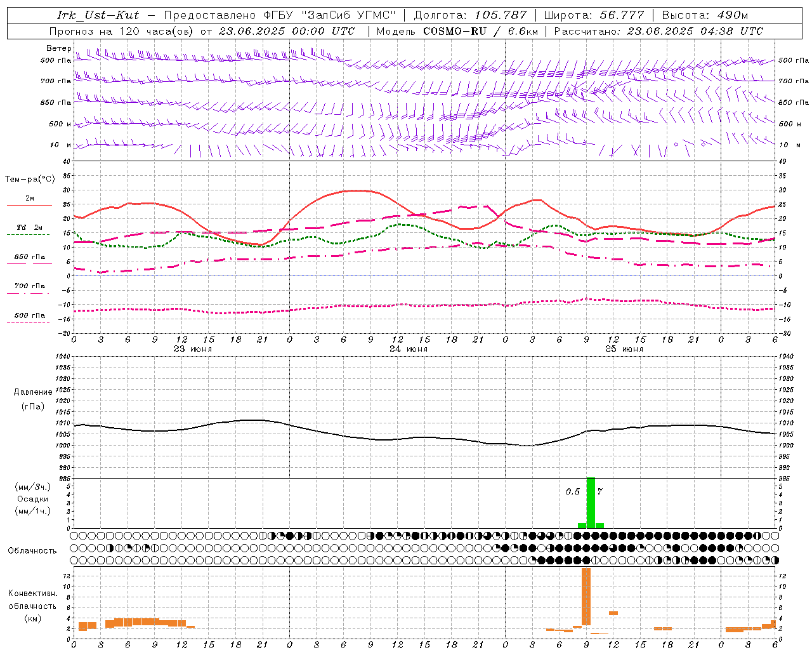Screen dimensions: 812x650
Task: Click the Тем-ра(°C) axis title
Action: click(x=30, y=180)
